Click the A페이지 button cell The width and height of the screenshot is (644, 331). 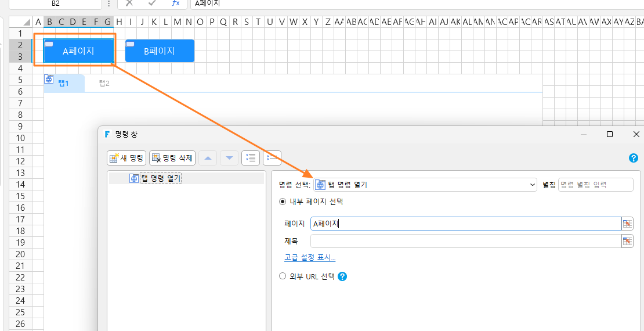[x=78, y=51]
